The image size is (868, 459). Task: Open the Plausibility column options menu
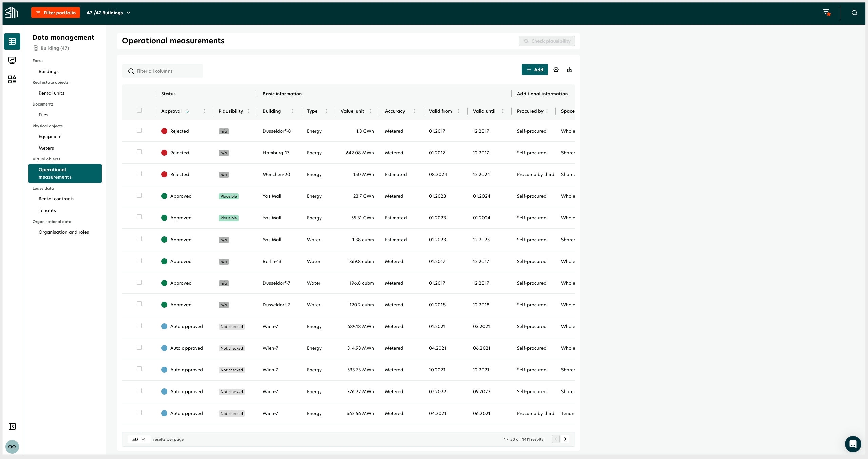click(x=249, y=111)
